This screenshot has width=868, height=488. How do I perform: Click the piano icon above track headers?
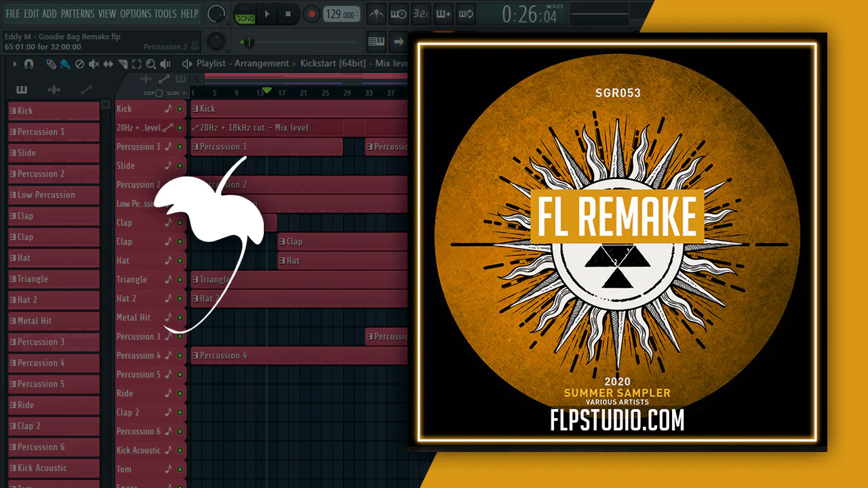(180, 79)
